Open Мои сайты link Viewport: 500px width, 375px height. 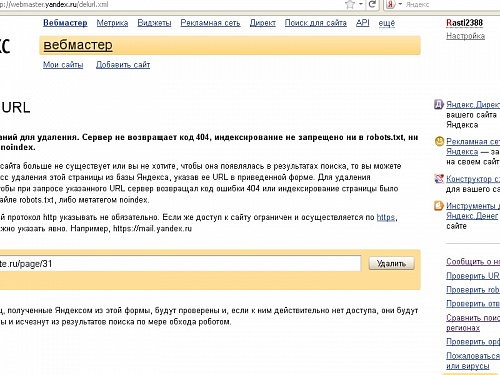click(x=63, y=65)
